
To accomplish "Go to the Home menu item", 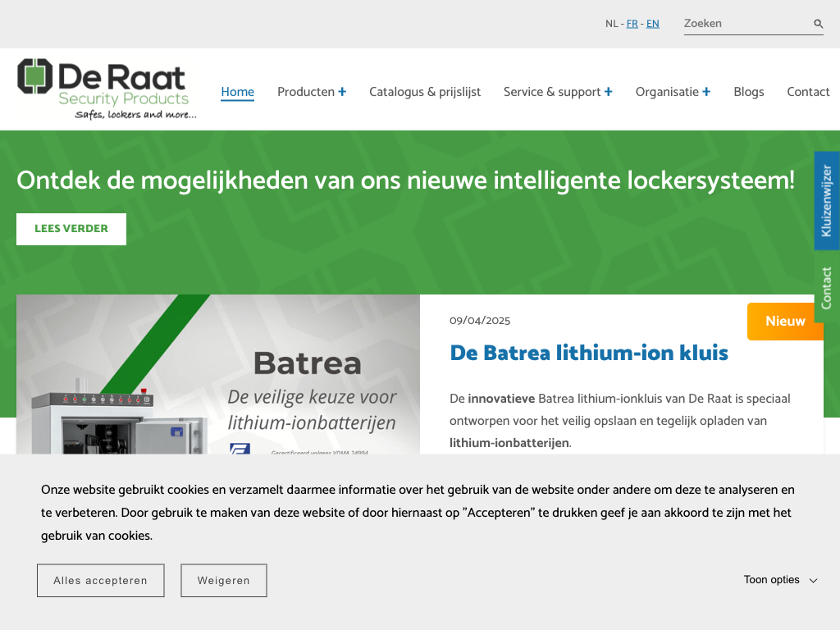I will [237, 92].
